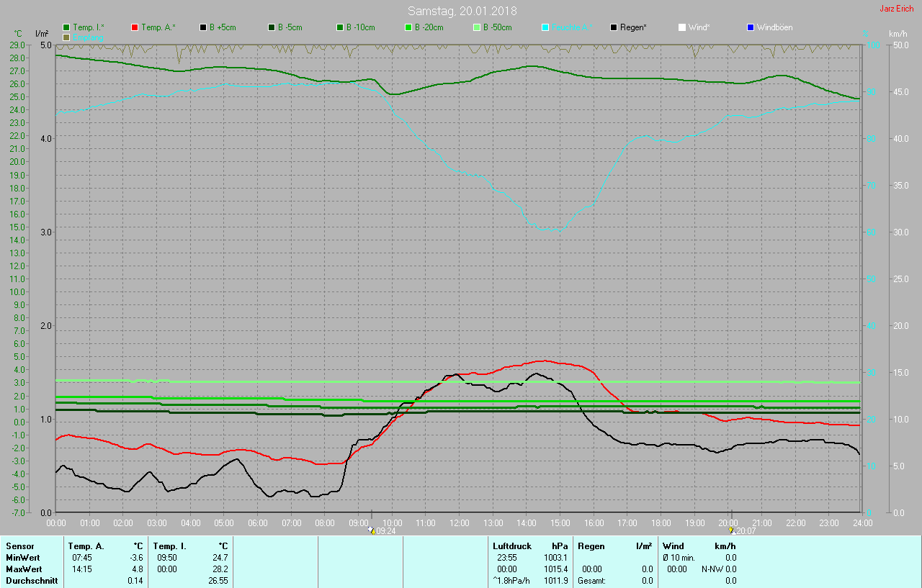Toggle the B -5cm series in legend
Image resolution: width=922 pixels, height=588 pixels.
pyautogui.click(x=272, y=27)
